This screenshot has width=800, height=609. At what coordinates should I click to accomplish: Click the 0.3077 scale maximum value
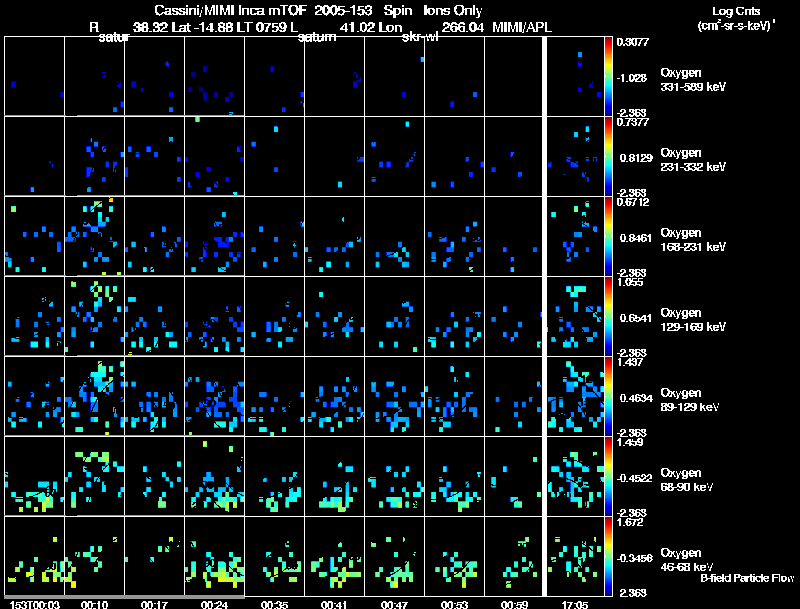[632, 42]
